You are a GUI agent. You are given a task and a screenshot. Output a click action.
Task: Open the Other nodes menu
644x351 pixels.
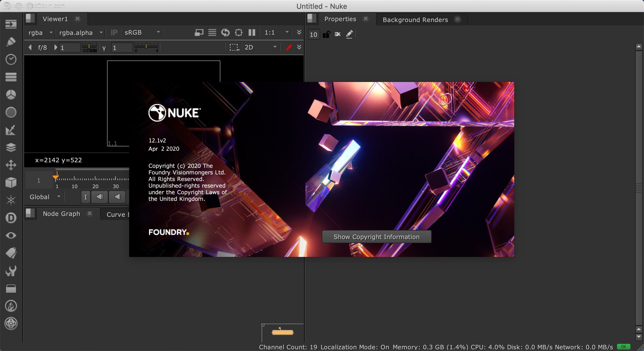(11, 289)
